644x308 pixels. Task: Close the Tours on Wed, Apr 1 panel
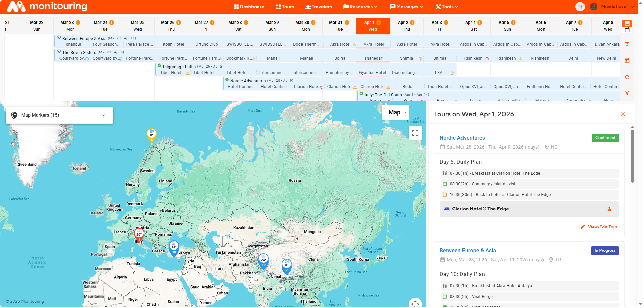(623, 114)
